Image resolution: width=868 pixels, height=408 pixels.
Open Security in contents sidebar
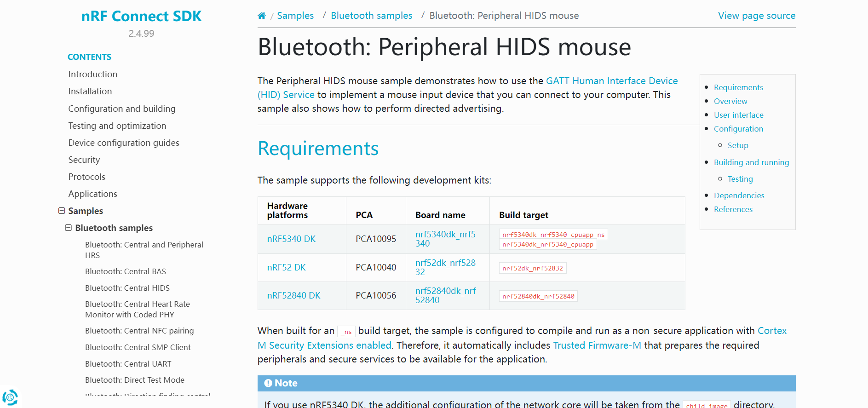pos(84,160)
